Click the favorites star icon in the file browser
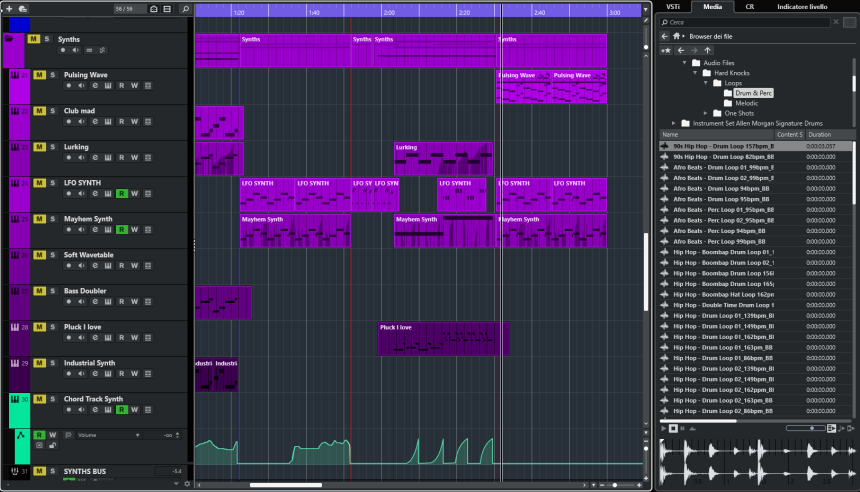 tap(664, 49)
